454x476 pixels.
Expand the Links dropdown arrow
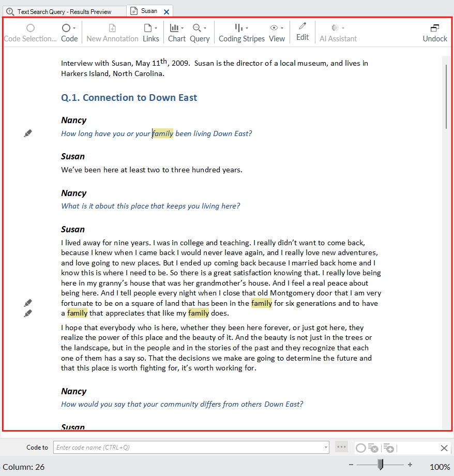pos(156,28)
